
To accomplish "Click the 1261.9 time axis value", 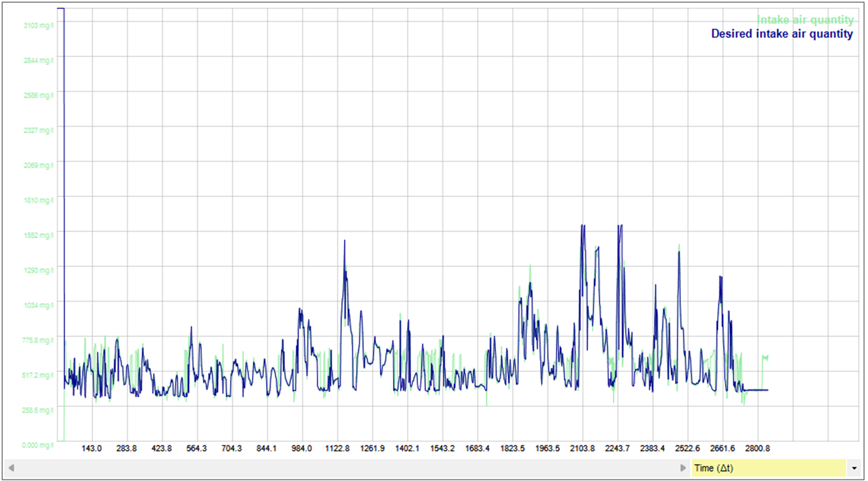I will (373, 449).
